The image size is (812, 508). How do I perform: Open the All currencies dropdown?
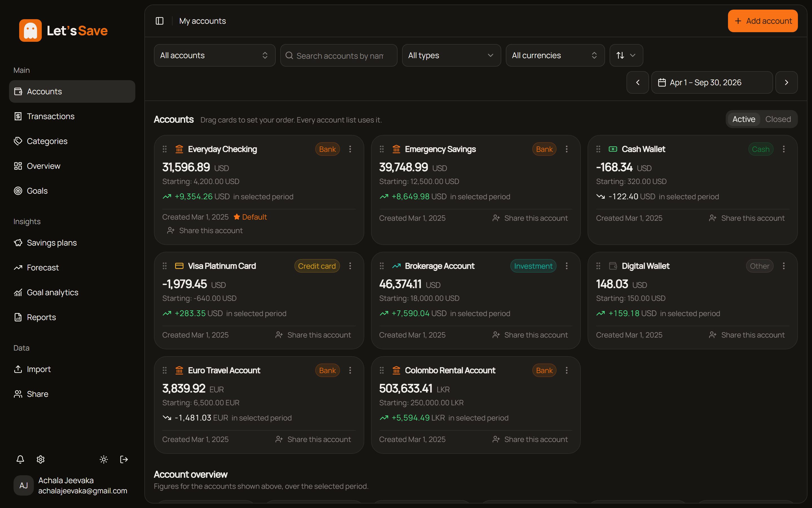tap(555, 55)
